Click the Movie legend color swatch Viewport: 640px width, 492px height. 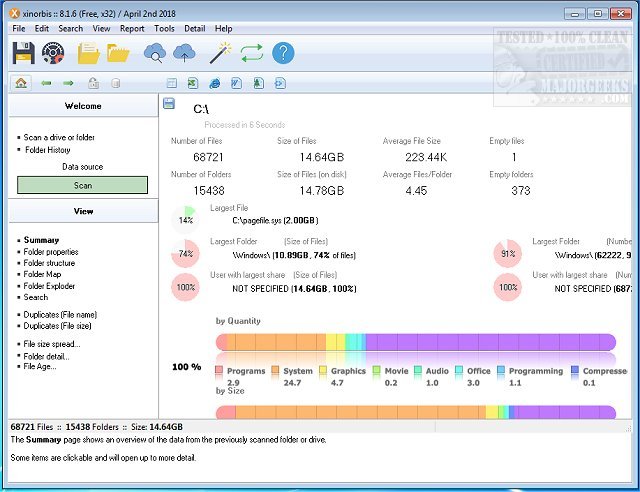click(x=377, y=371)
